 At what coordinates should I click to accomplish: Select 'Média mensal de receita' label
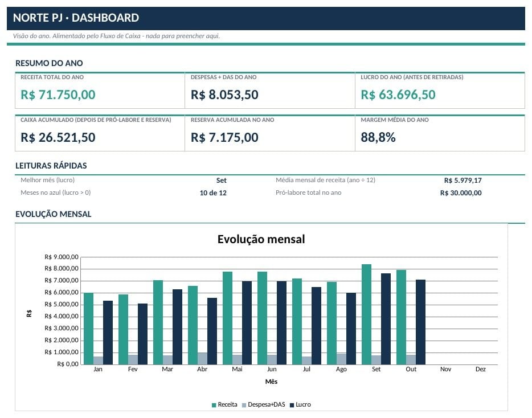(325, 180)
